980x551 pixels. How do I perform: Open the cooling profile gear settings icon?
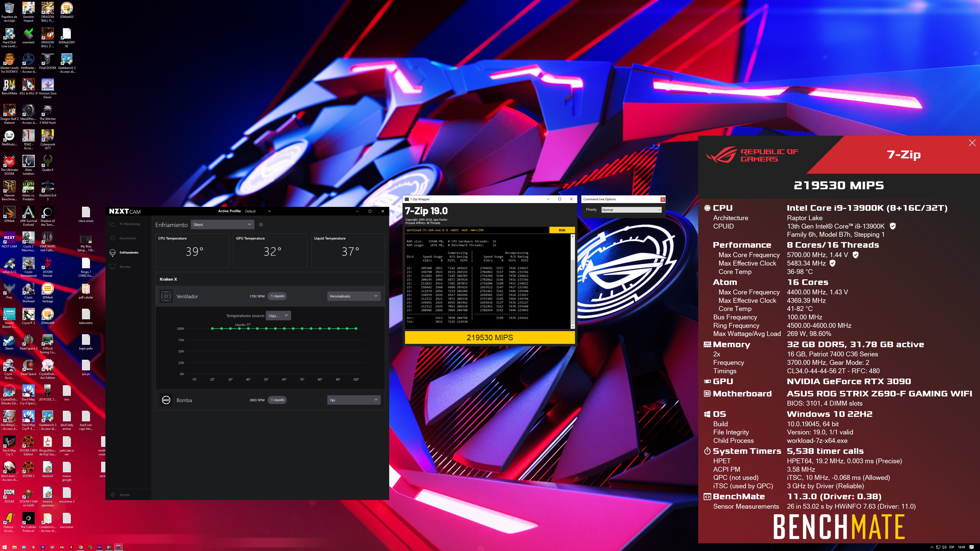coord(261,225)
